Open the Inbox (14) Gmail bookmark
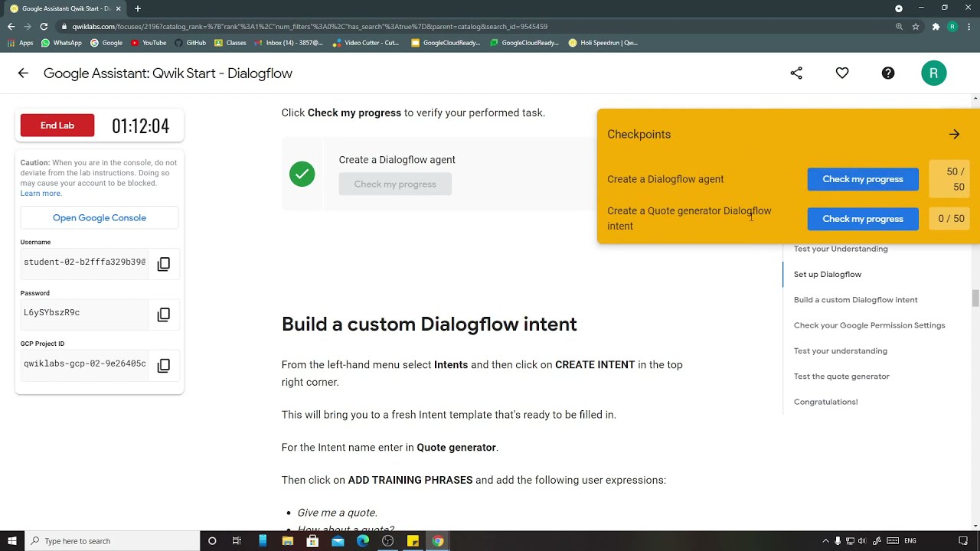This screenshot has width=980, height=551. (289, 43)
